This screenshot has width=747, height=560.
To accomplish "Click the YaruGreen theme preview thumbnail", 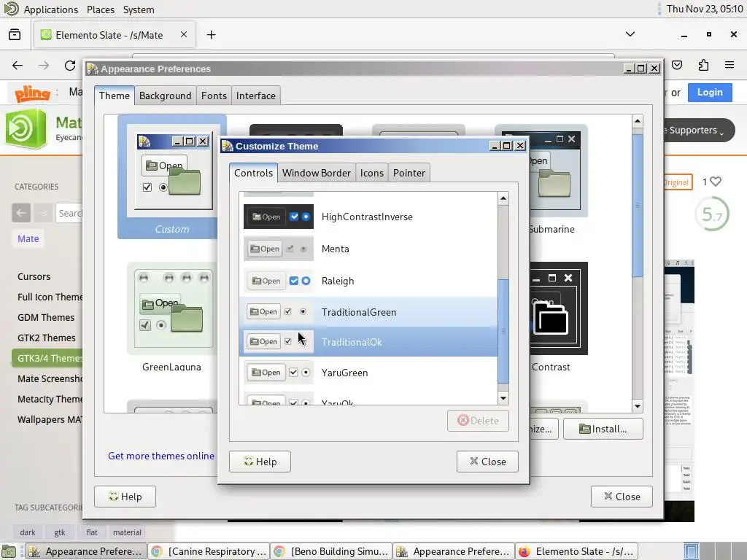I will click(x=279, y=373).
